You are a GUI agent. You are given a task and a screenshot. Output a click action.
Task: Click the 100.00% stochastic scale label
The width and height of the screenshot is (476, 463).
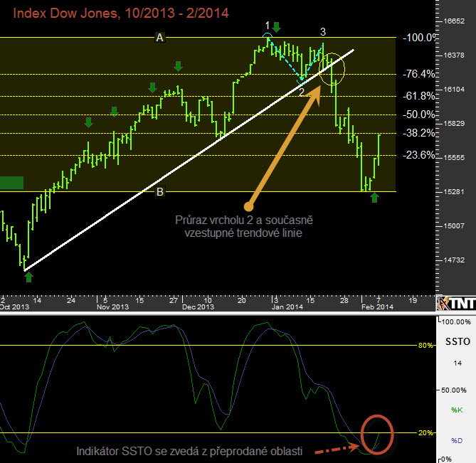tap(456, 322)
